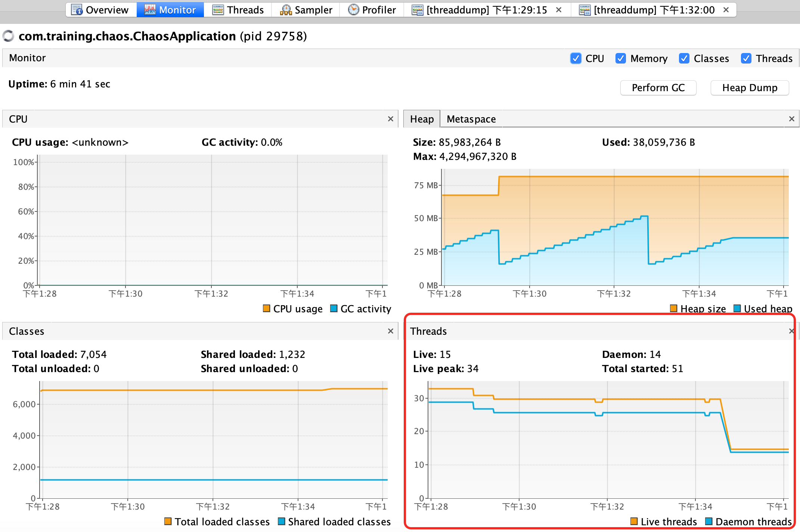
Task: Click the heap Size 85,983,264 B value
Action: click(470, 142)
